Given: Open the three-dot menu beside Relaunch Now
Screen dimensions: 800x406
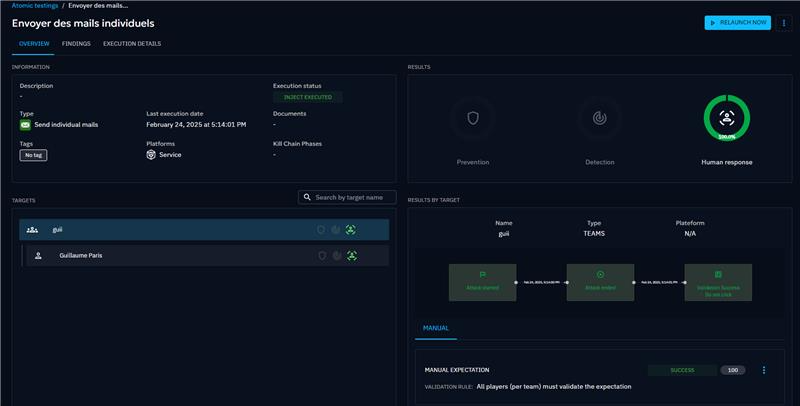Looking at the screenshot, I should click(783, 22).
